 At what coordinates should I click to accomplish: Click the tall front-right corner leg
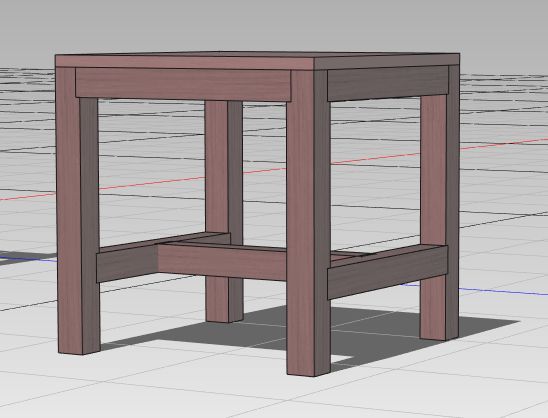(308, 222)
